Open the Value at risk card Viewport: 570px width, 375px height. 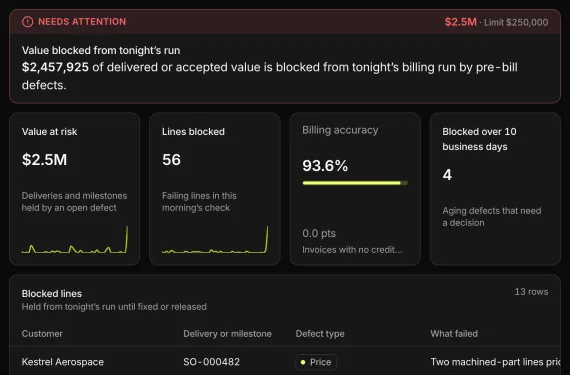(75, 189)
